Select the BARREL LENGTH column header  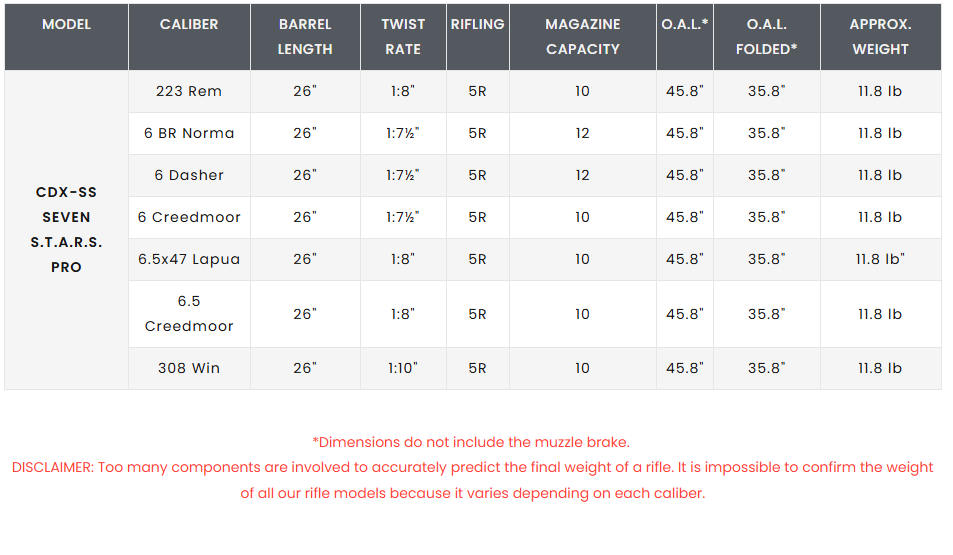[305, 36]
